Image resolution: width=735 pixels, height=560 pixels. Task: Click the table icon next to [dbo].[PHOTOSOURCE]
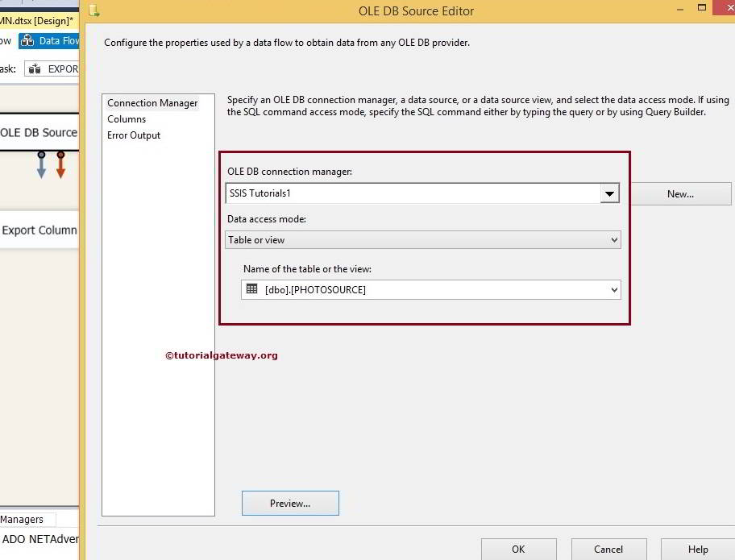pos(251,289)
